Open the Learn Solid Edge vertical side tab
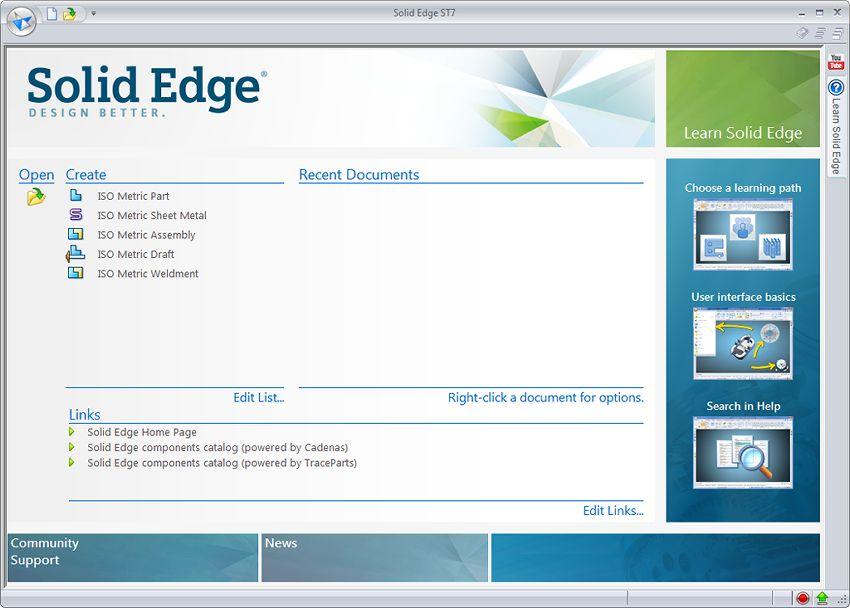Screen dimensions: 850x608 pos(836,127)
